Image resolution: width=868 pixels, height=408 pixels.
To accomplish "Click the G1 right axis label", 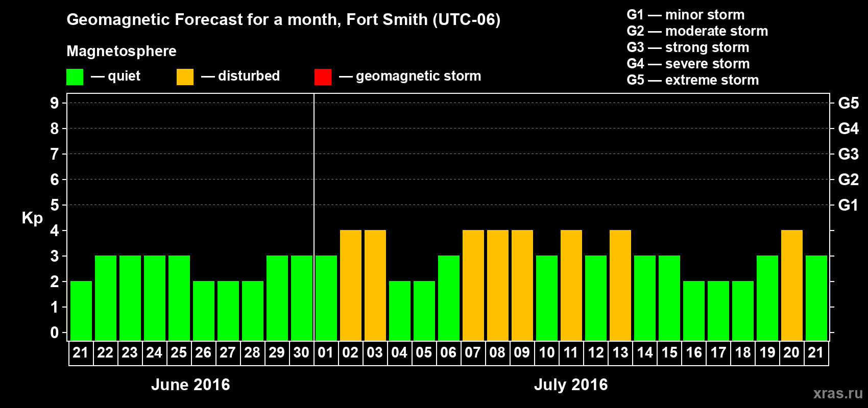I will (849, 205).
